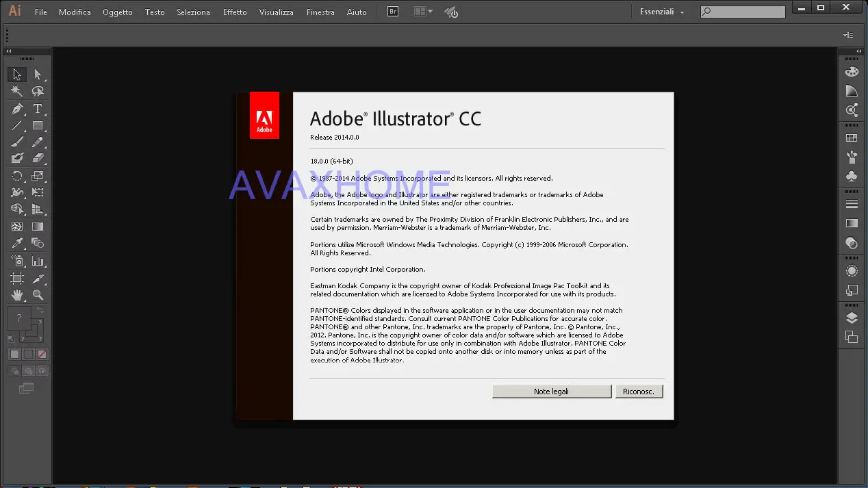This screenshot has width=868, height=488.
Task: Choose the Symbol Sprayer tool
Action: (17, 261)
